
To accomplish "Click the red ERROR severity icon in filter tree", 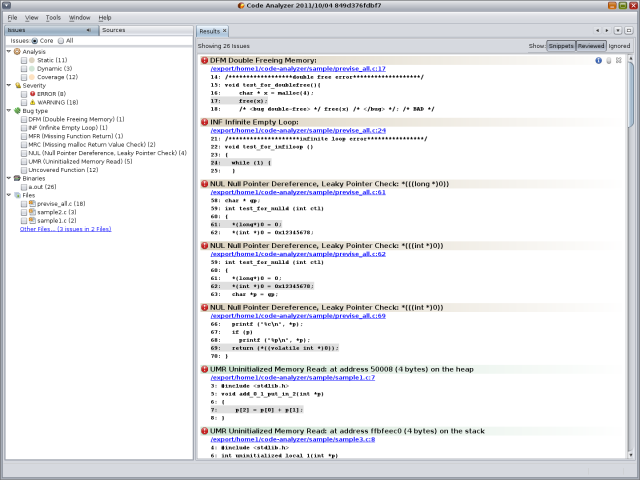I will [x=32, y=94].
